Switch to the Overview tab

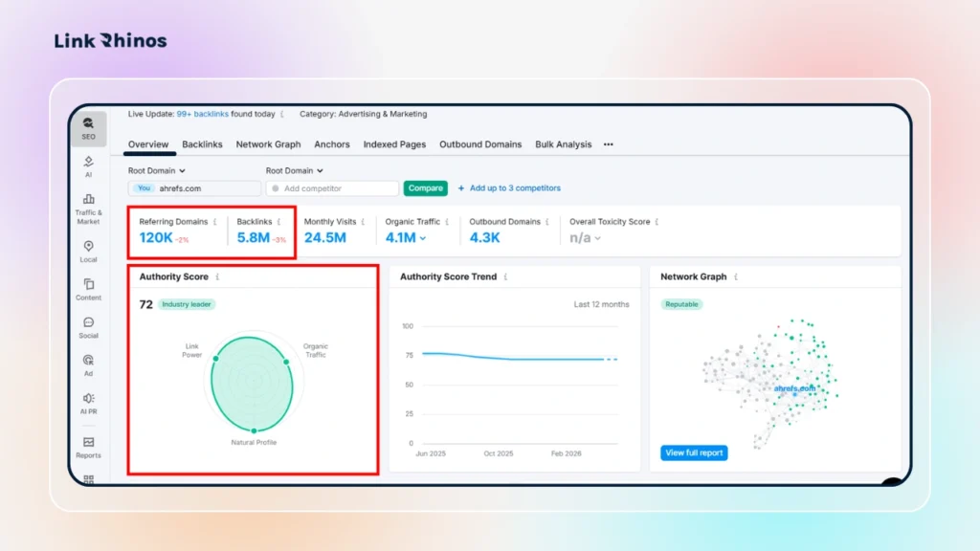[148, 144]
